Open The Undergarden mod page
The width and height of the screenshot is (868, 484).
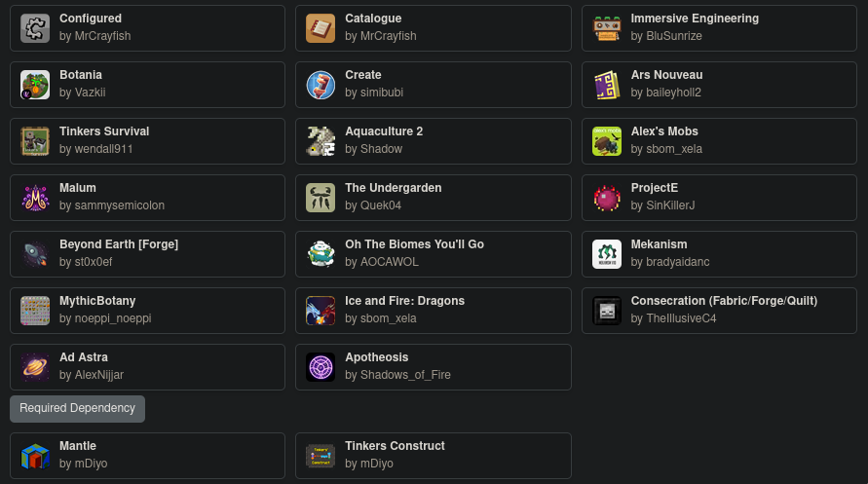pos(393,188)
